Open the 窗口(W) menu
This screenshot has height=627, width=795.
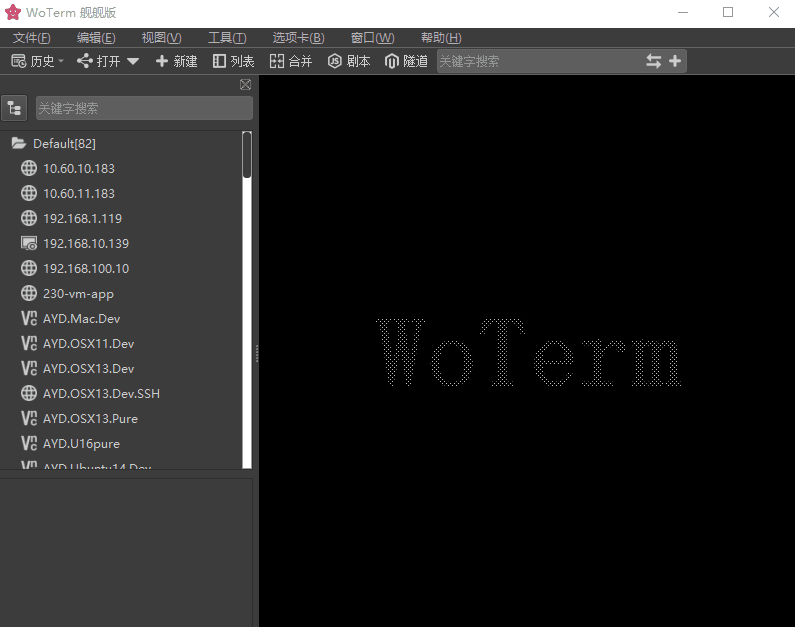[372, 38]
